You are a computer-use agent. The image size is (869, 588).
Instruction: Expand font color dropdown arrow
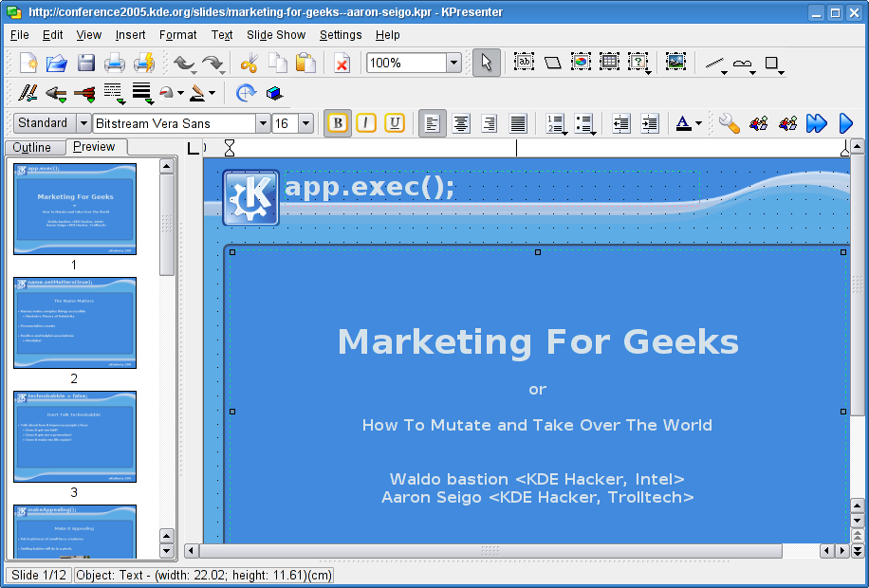click(698, 123)
